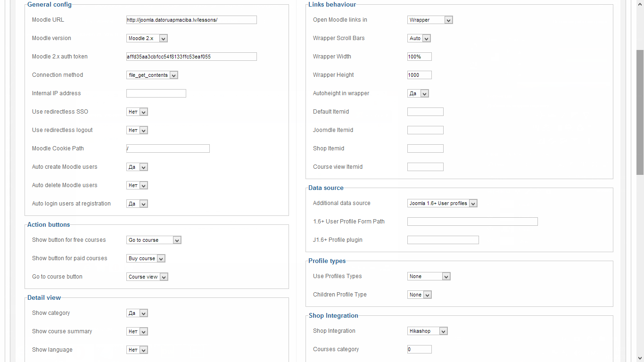
Task: Open the Use Profiles Types dropdown
Action: [x=429, y=277]
